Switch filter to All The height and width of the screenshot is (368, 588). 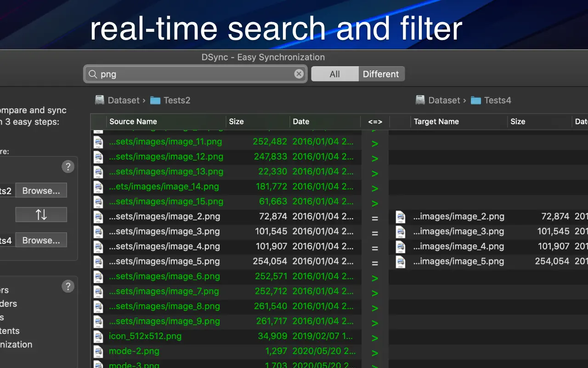[334, 74]
